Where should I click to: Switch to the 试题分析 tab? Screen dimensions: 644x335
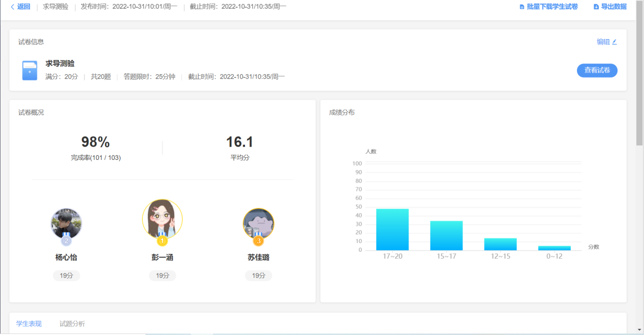pos(72,324)
